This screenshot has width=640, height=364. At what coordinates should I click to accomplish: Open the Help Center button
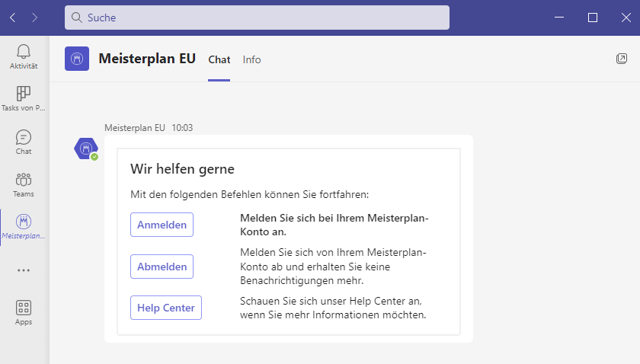coord(166,308)
